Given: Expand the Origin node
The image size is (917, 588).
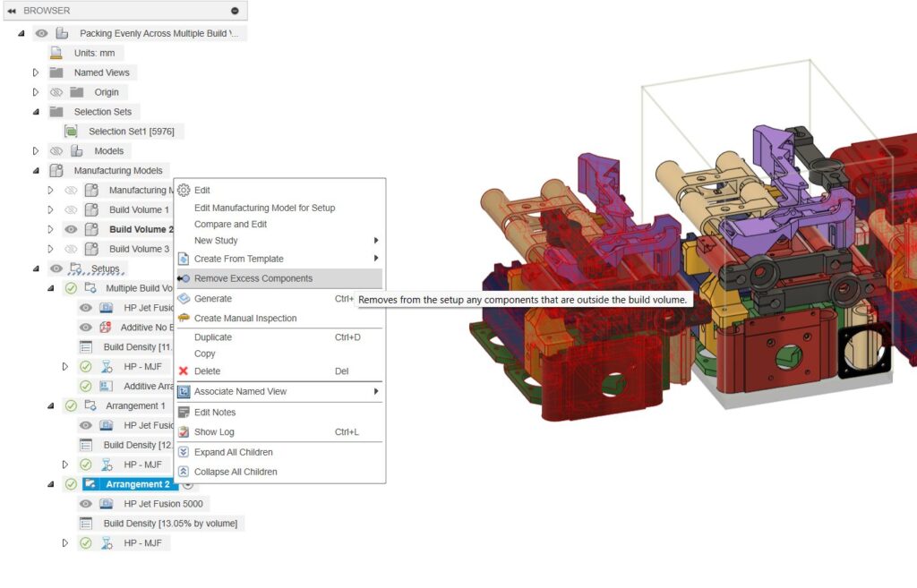Looking at the screenshot, I should point(36,92).
